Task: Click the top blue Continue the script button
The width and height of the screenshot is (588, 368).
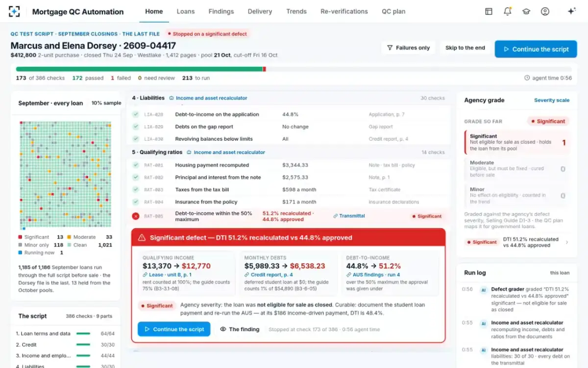Action: click(x=536, y=49)
